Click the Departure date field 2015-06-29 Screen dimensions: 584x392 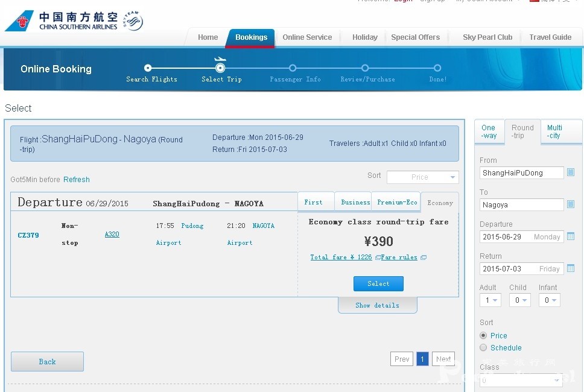521,237
